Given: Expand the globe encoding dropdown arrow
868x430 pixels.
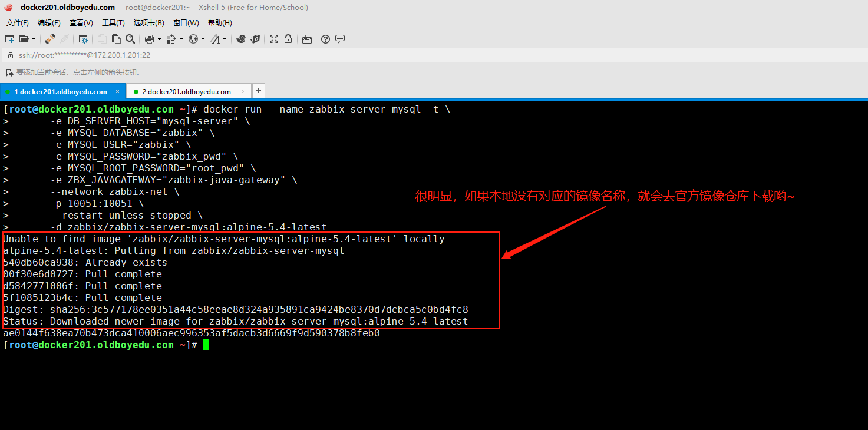Looking at the screenshot, I should coord(203,39).
